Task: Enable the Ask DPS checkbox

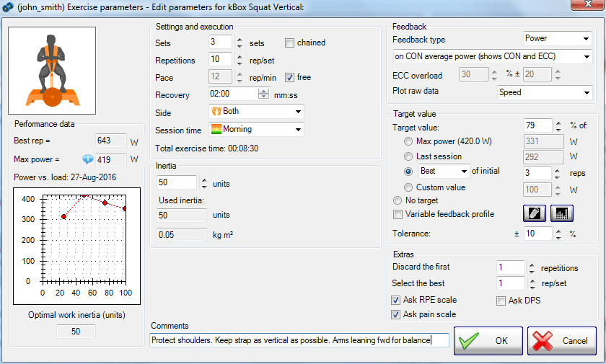Action: tap(501, 301)
